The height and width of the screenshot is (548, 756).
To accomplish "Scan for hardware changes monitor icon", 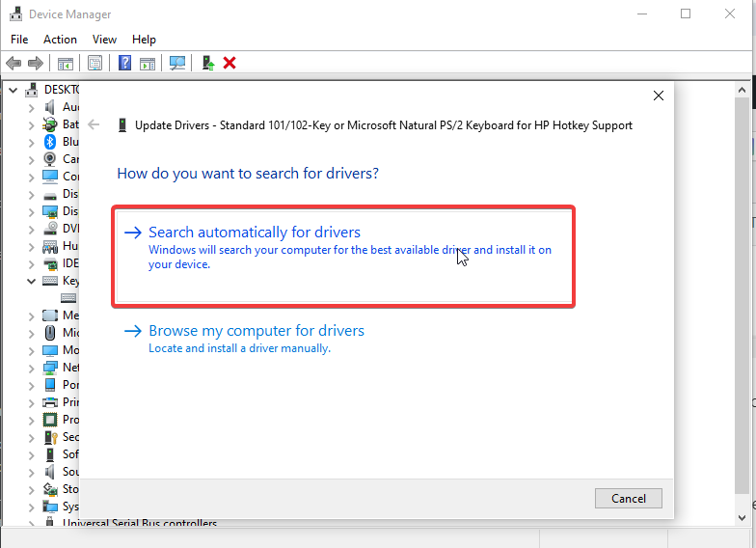I will click(177, 64).
